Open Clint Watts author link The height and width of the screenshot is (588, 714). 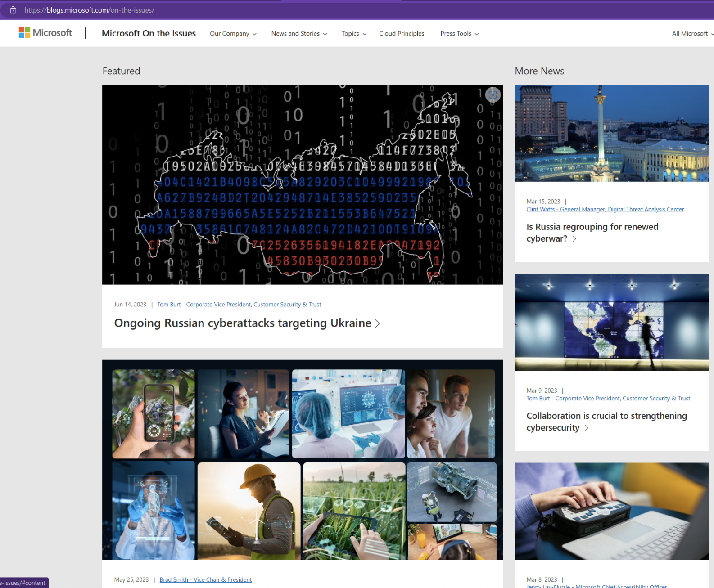click(605, 210)
